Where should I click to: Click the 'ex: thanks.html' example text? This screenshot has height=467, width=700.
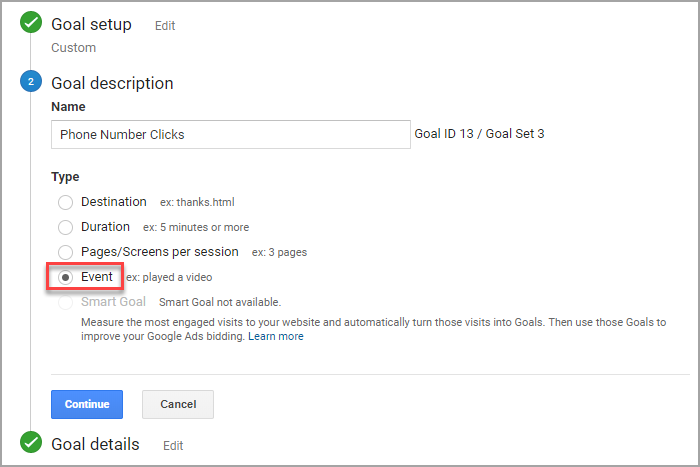coord(197,202)
